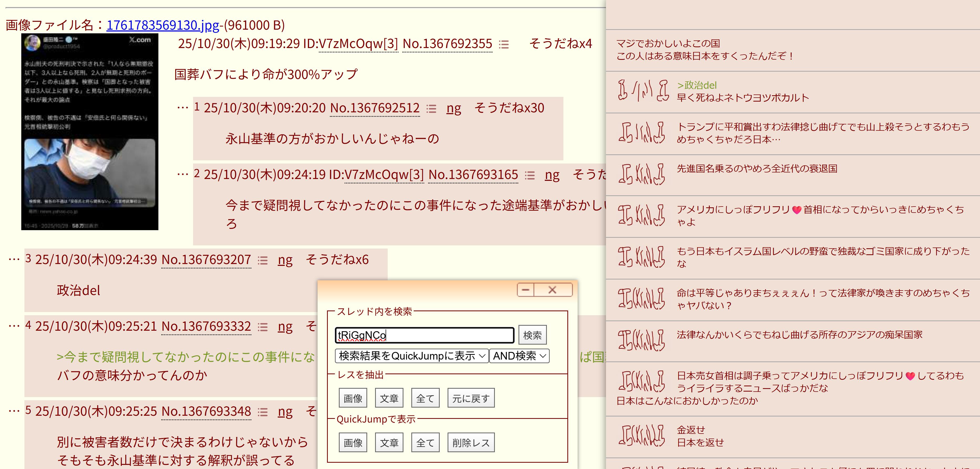Image resolution: width=980 pixels, height=469 pixels.
Task: Click list menu icon on reply No.1367692512
Action: (x=431, y=109)
